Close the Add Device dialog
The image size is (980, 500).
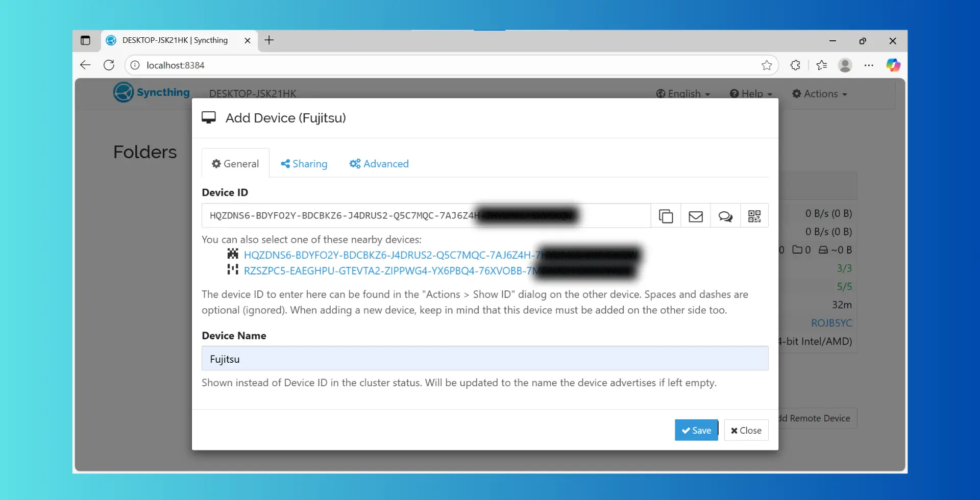pyautogui.click(x=746, y=430)
